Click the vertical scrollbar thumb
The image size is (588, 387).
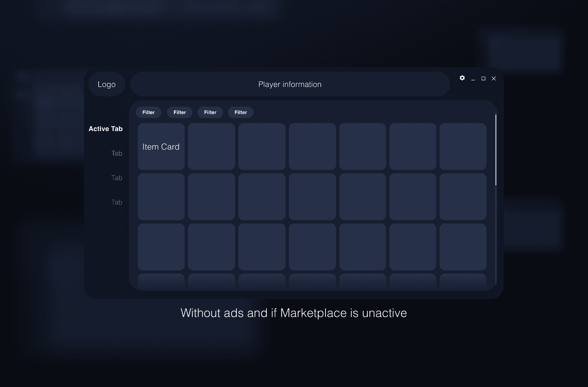pos(496,150)
